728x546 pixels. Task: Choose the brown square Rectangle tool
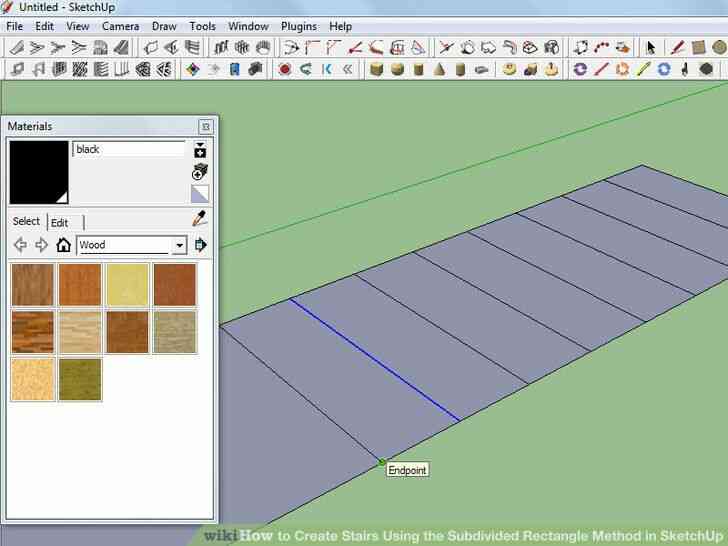[698, 47]
